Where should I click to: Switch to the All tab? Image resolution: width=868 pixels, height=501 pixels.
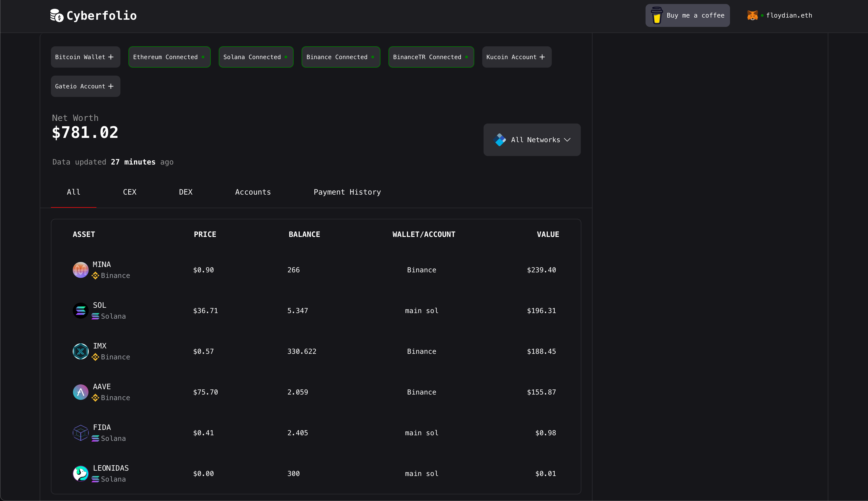pos(74,192)
